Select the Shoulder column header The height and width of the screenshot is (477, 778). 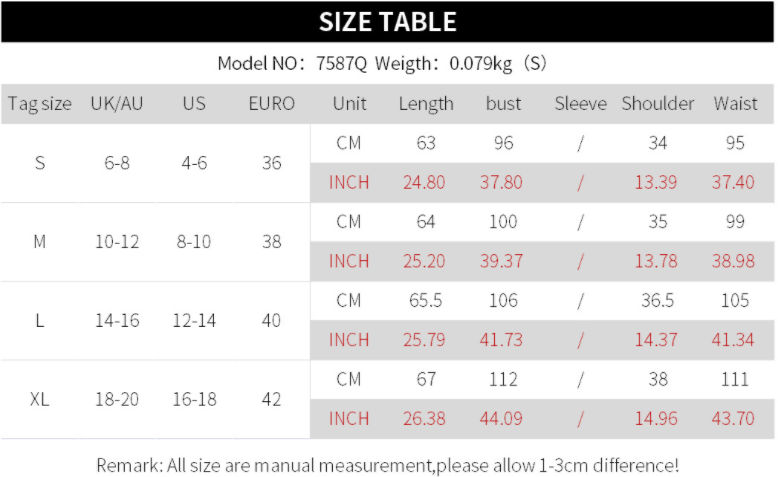657,104
